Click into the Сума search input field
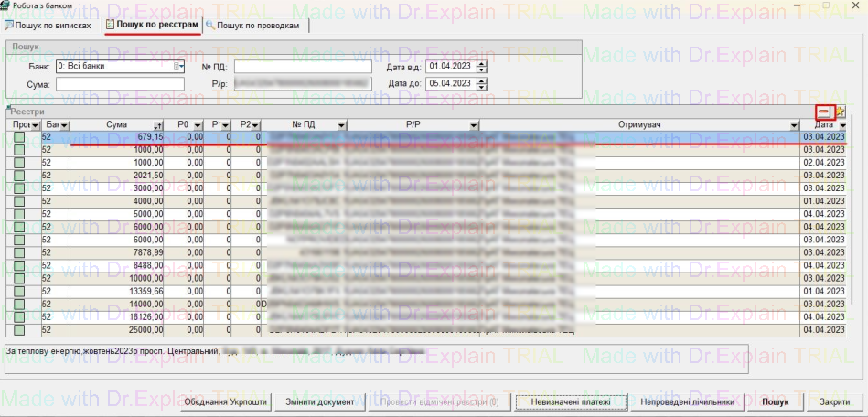The height and width of the screenshot is (417, 868). tap(108, 84)
